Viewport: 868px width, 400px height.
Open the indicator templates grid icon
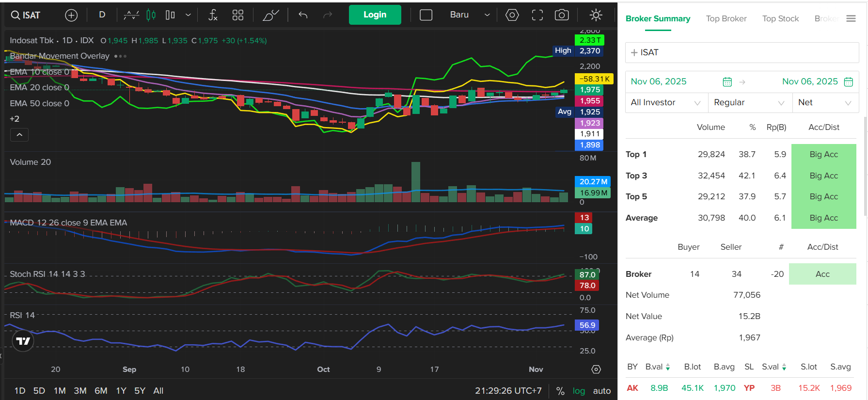pyautogui.click(x=237, y=15)
